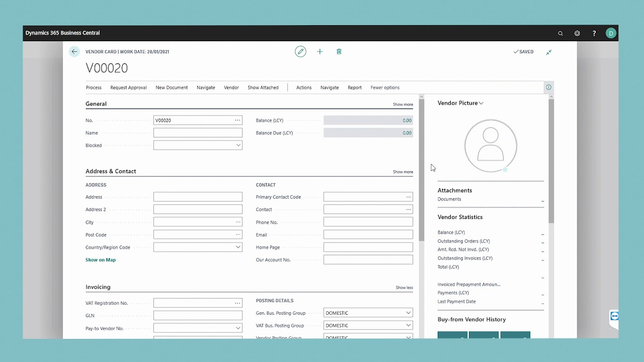Open Documents attachments count
This screenshot has width=644, height=362.
click(542, 200)
